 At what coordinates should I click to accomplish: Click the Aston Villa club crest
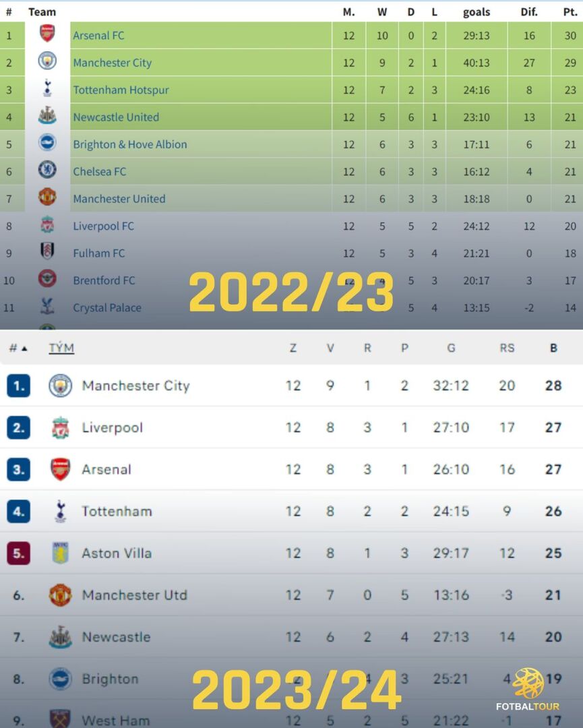[61, 553]
